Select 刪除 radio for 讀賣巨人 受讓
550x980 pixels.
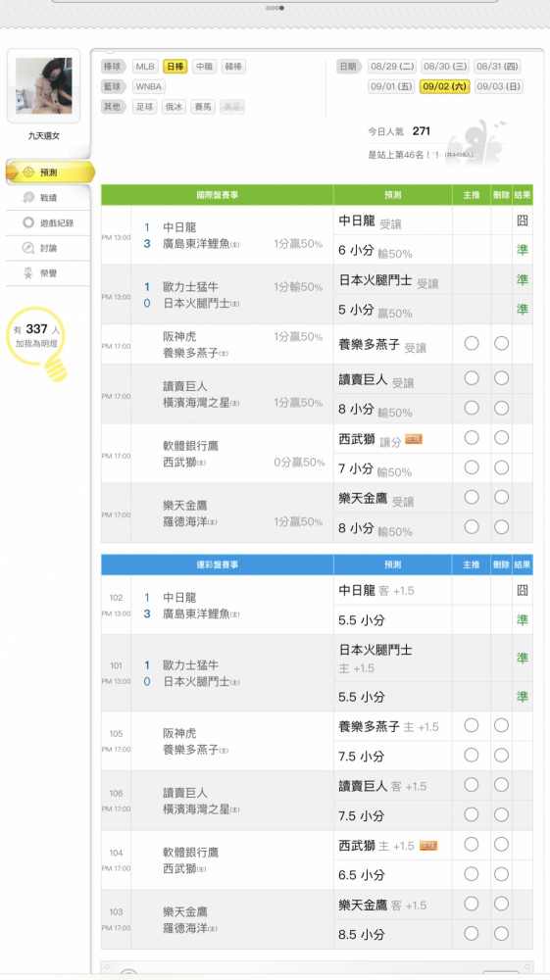(x=501, y=378)
